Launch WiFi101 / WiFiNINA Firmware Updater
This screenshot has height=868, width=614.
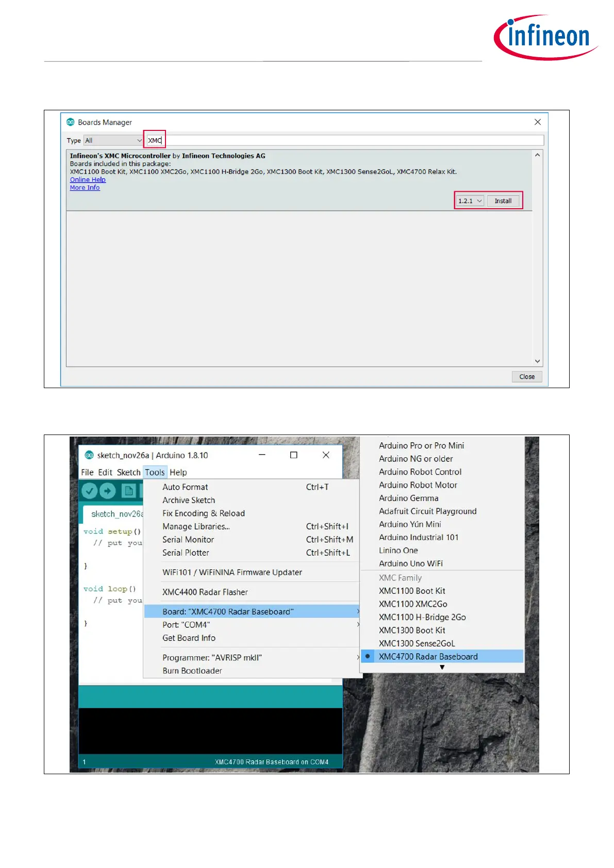pyautogui.click(x=252, y=573)
